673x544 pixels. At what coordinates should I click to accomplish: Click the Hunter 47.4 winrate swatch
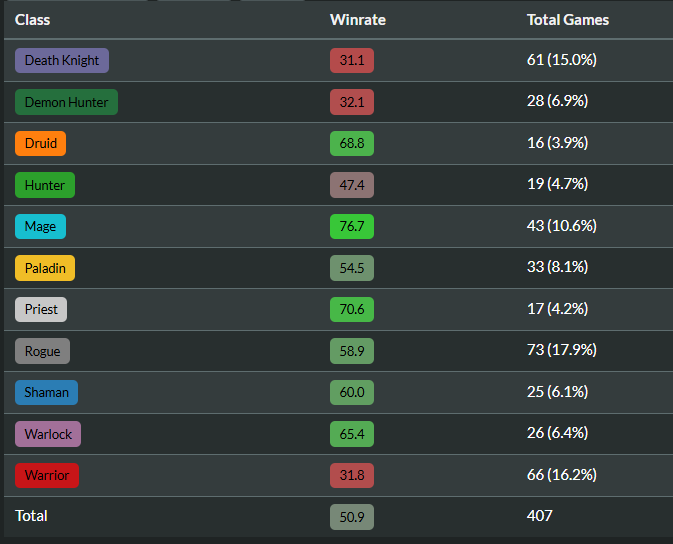click(x=352, y=185)
